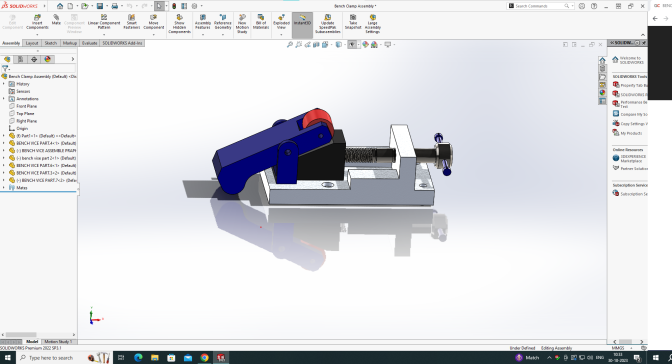672x364 pixels.
Task: Print the document using the Print icon
Action: (114, 6)
